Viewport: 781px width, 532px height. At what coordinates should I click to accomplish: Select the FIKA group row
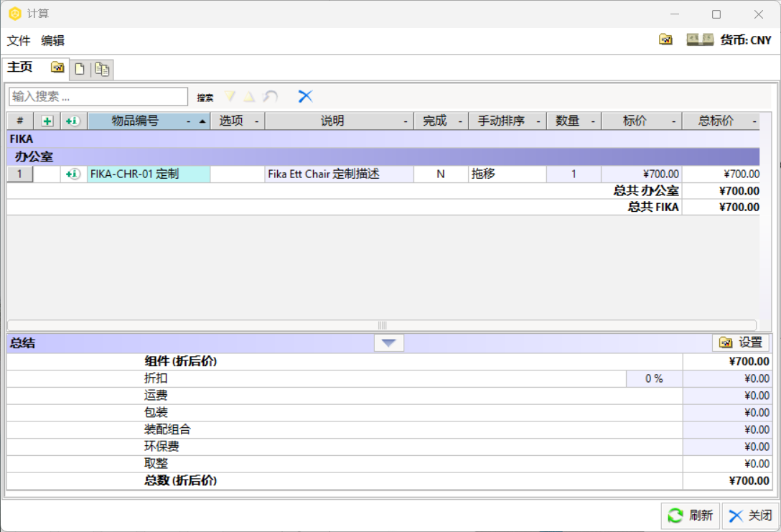[383, 139]
